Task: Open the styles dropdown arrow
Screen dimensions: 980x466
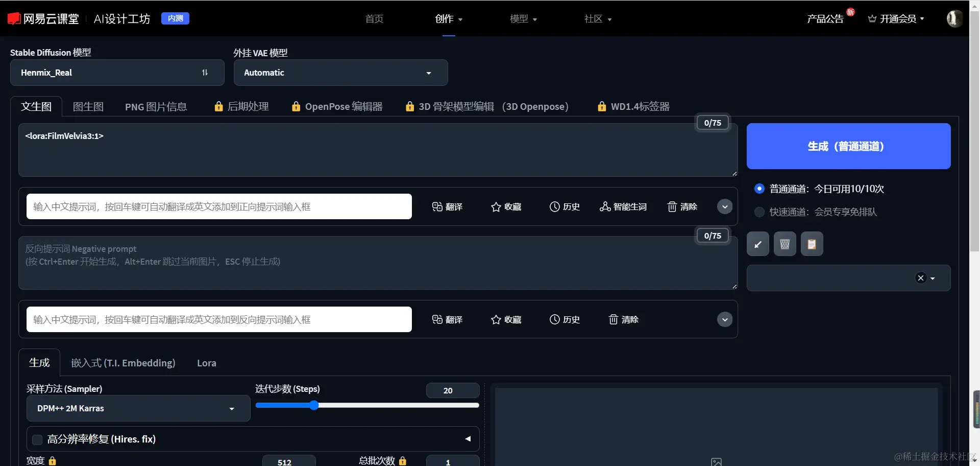Action: (x=933, y=278)
